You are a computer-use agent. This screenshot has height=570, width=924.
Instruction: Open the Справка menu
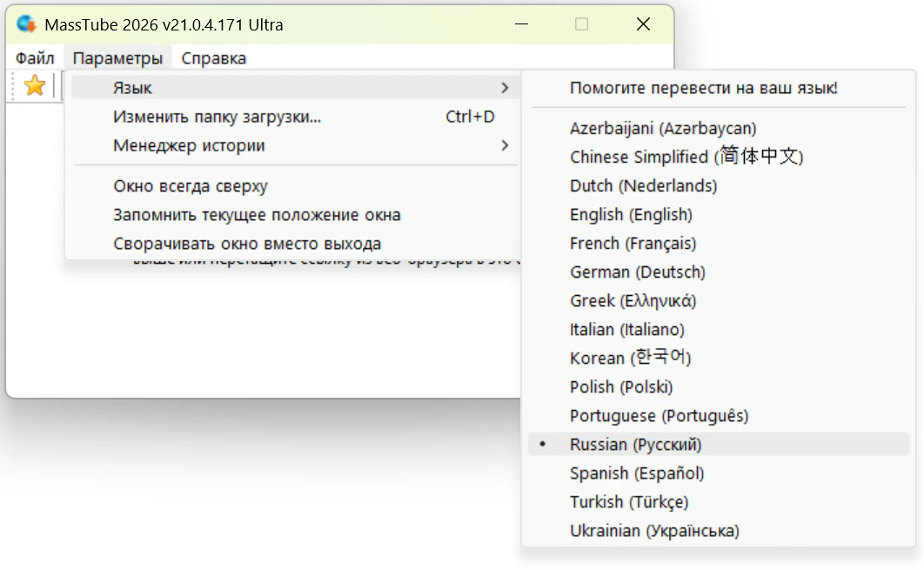pyautogui.click(x=213, y=58)
